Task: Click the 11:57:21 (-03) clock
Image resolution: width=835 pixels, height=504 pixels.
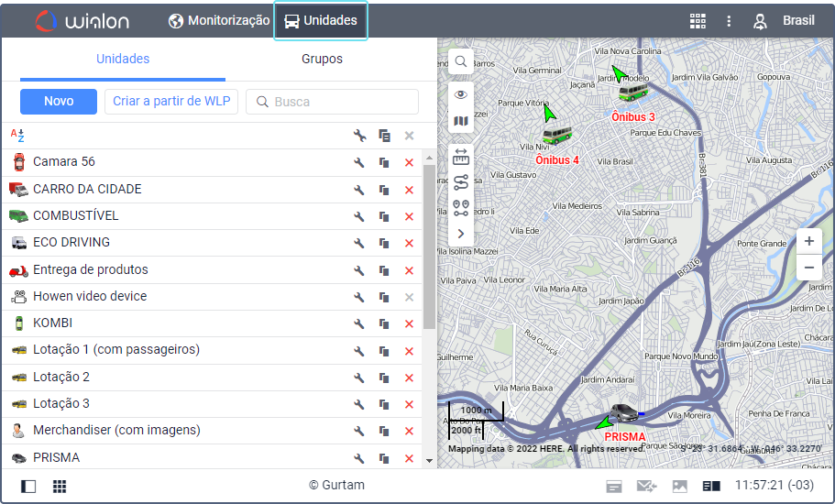Action: (775, 486)
